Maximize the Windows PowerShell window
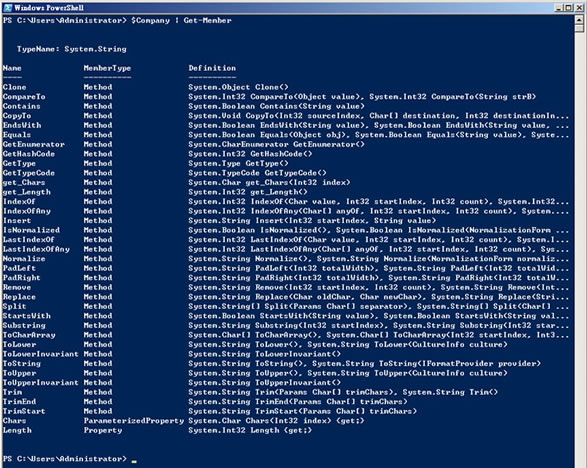Viewport: 587px width, 468px height. coord(569,8)
